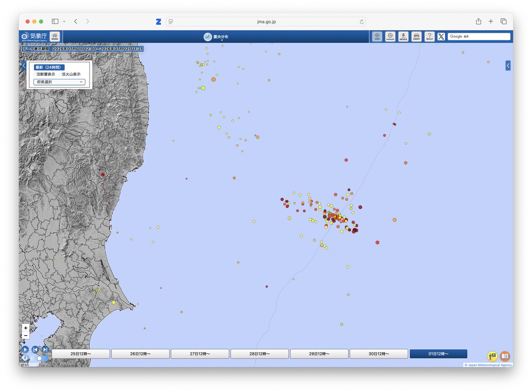Select the active 01日12時～ time tab

click(438, 354)
